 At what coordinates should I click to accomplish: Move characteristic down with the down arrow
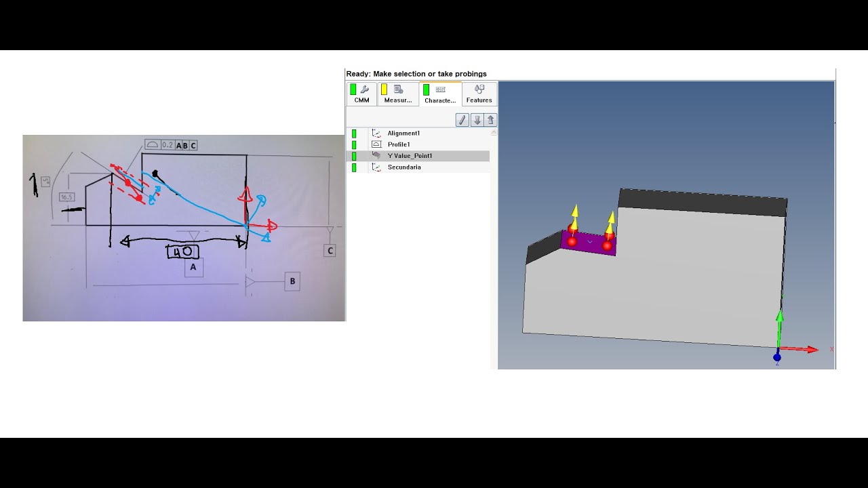point(477,120)
